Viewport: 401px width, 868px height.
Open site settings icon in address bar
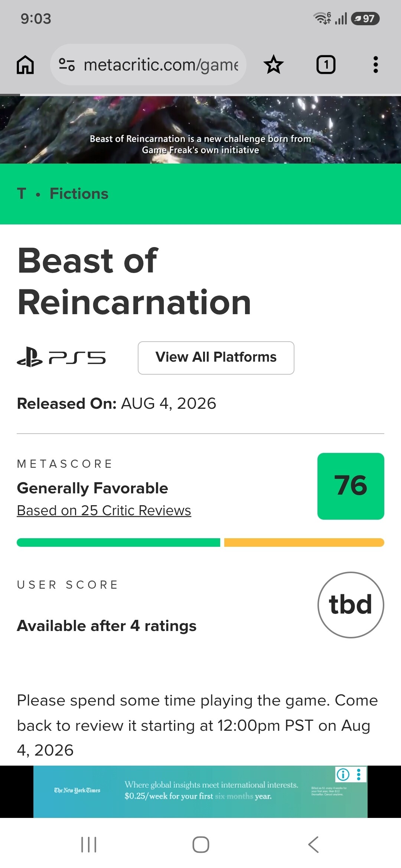(67, 65)
